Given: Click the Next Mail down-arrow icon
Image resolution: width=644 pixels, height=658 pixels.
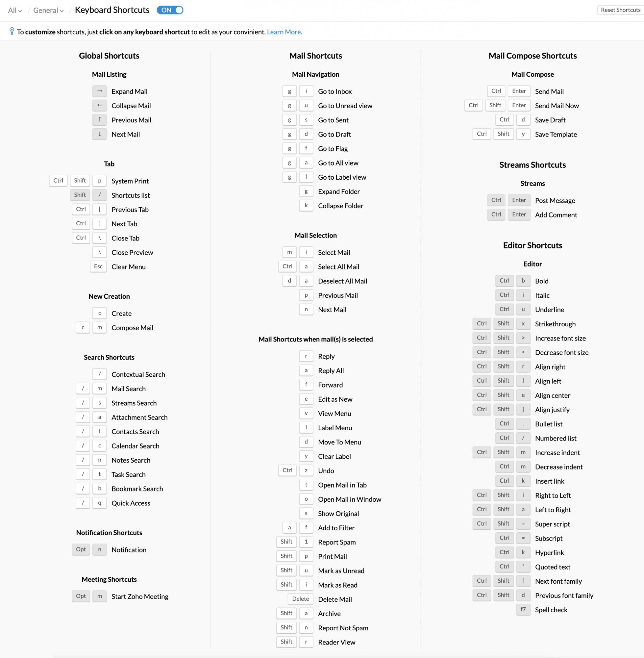Looking at the screenshot, I should 98,134.
